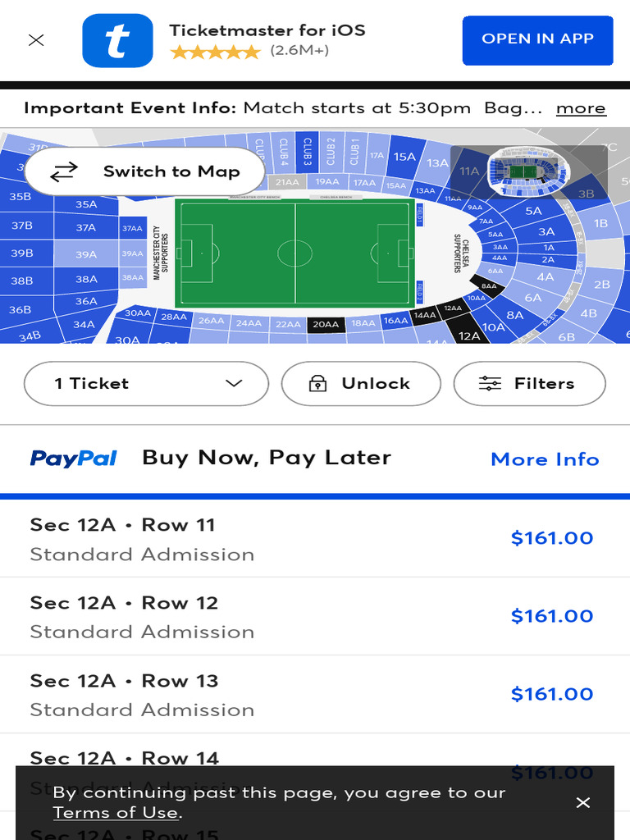Open the Filters sliders icon
The width and height of the screenshot is (630, 840).
490,383
